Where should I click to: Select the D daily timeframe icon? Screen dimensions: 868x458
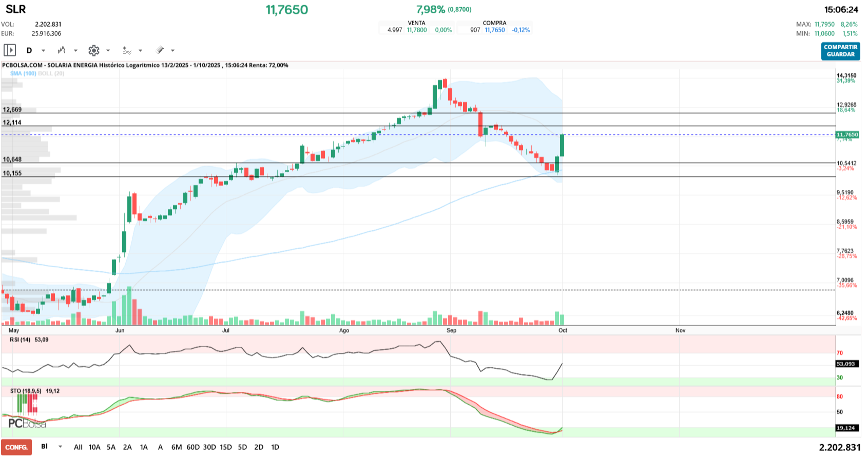(x=29, y=50)
